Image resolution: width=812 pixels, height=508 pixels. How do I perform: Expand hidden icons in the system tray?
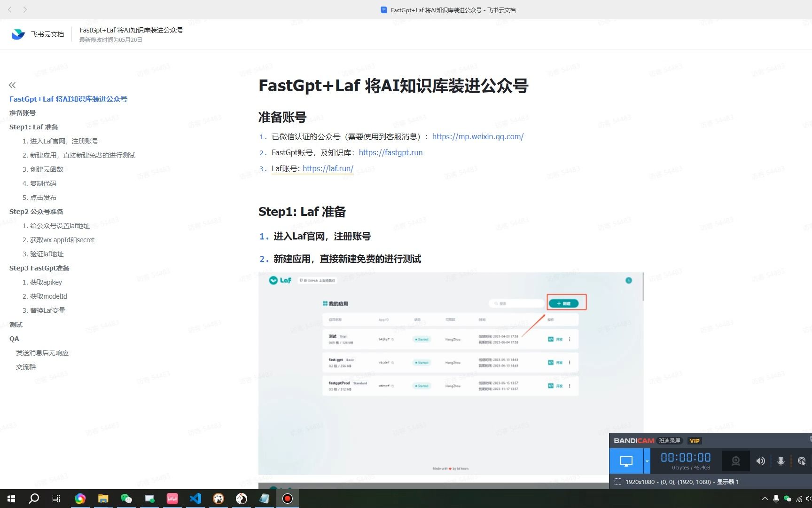coord(765,498)
